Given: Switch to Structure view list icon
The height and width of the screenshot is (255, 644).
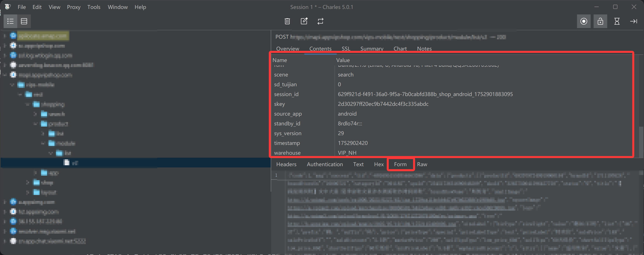Looking at the screenshot, I should tap(10, 21).
